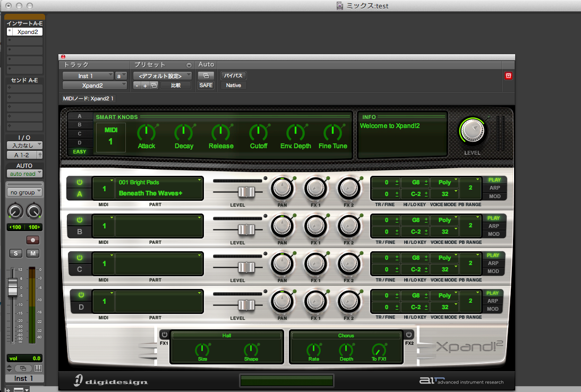The width and height of the screenshot is (581, 392).
Task: Click the Inst 1 track name at bottom left
Action: [24, 378]
